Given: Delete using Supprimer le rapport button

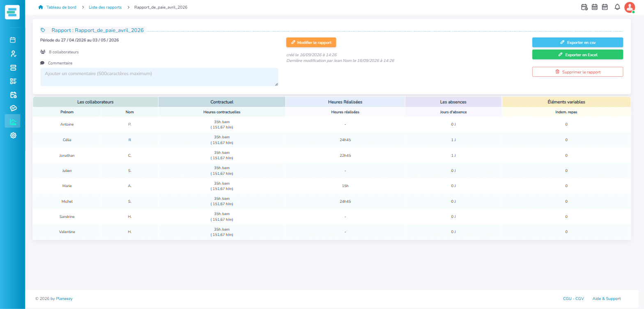Looking at the screenshot, I should [577, 72].
